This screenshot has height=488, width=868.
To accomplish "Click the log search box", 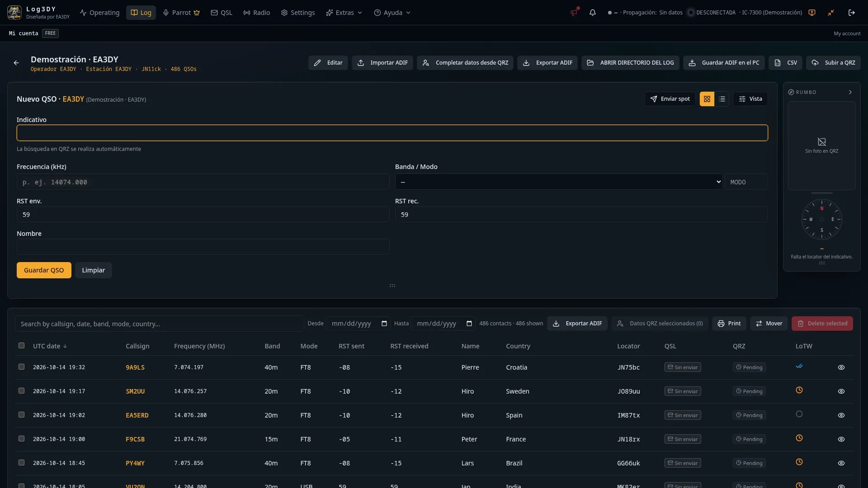I will coord(160,324).
